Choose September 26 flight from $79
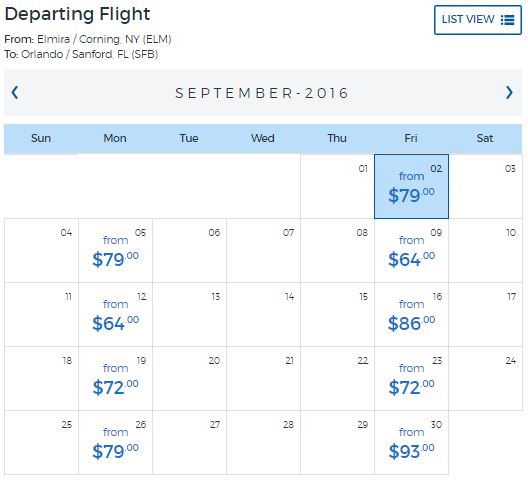Viewport: 528px width, 480px height. [116, 443]
